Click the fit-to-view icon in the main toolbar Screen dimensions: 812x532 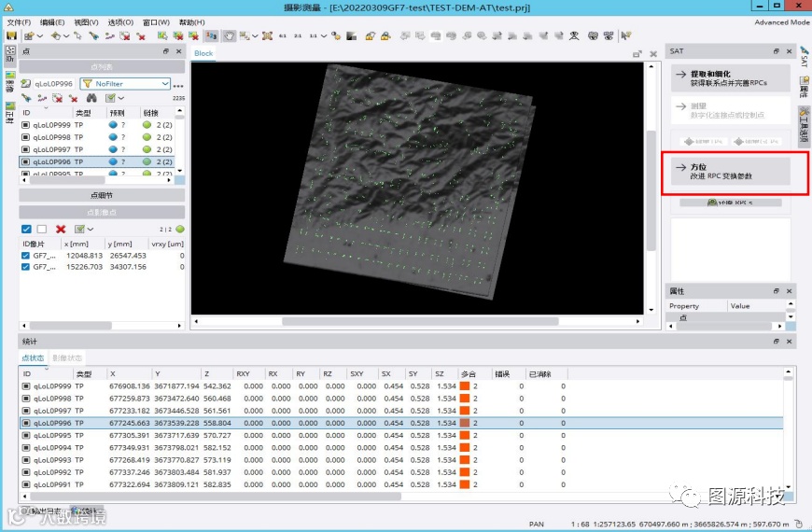point(267,35)
